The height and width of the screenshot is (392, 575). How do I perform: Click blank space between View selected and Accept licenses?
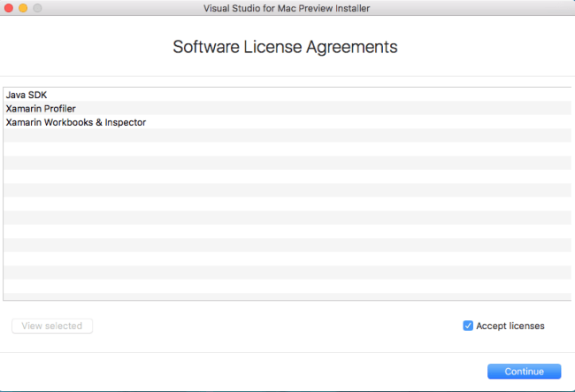coord(274,326)
